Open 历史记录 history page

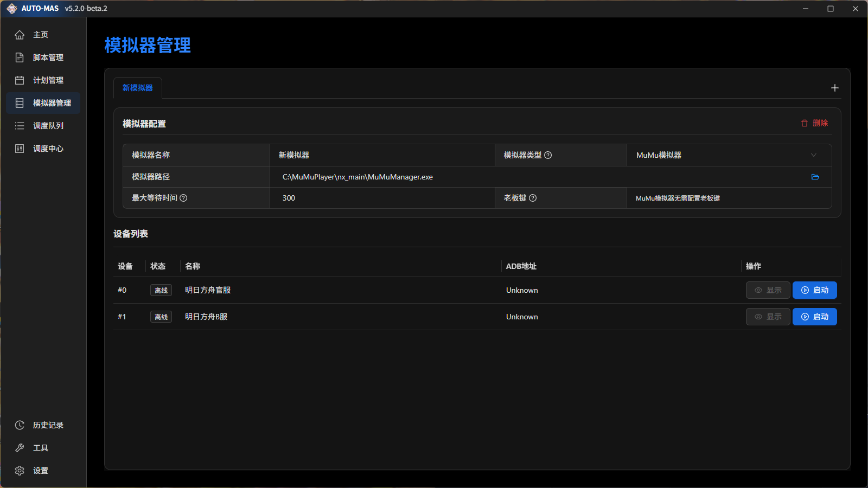[48, 425]
